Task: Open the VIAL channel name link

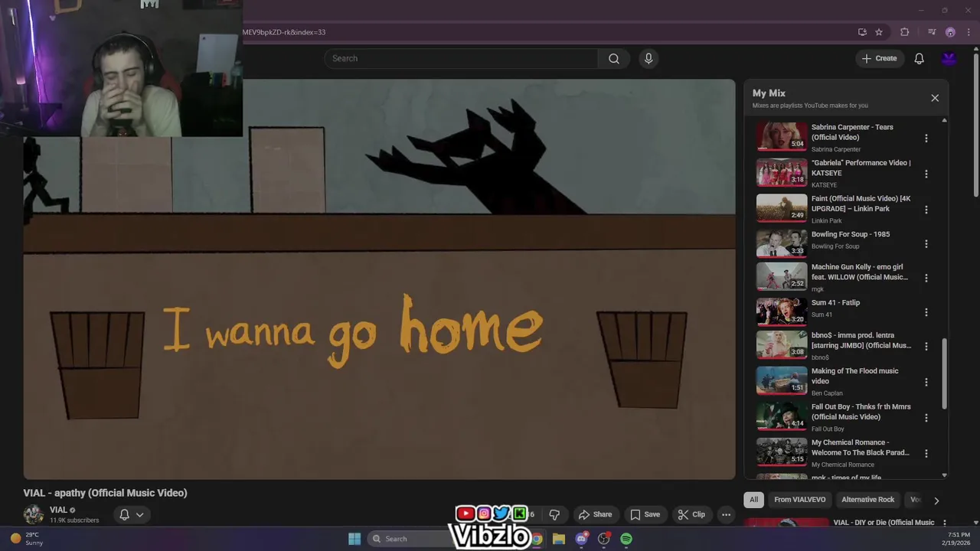Action: click(58, 510)
